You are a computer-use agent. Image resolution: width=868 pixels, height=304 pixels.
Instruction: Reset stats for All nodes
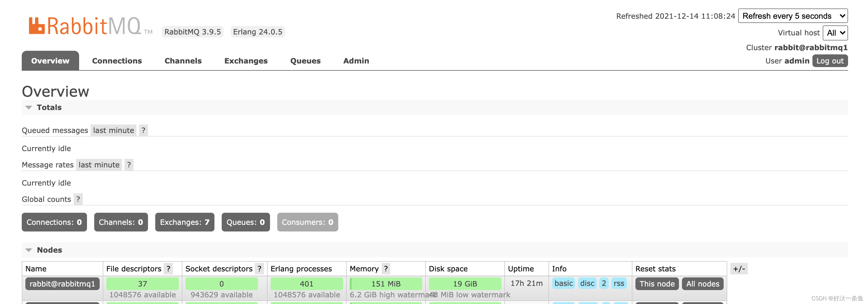[703, 283]
